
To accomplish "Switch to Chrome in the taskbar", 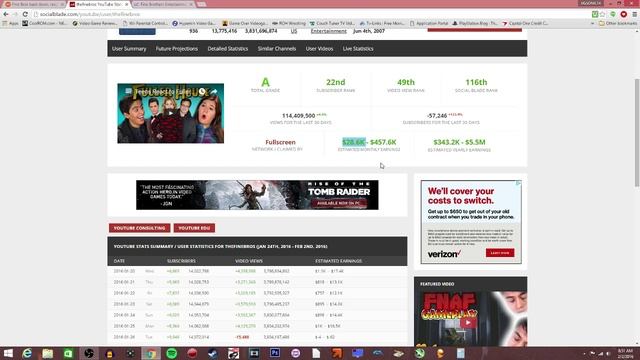I will coord(151,353).
